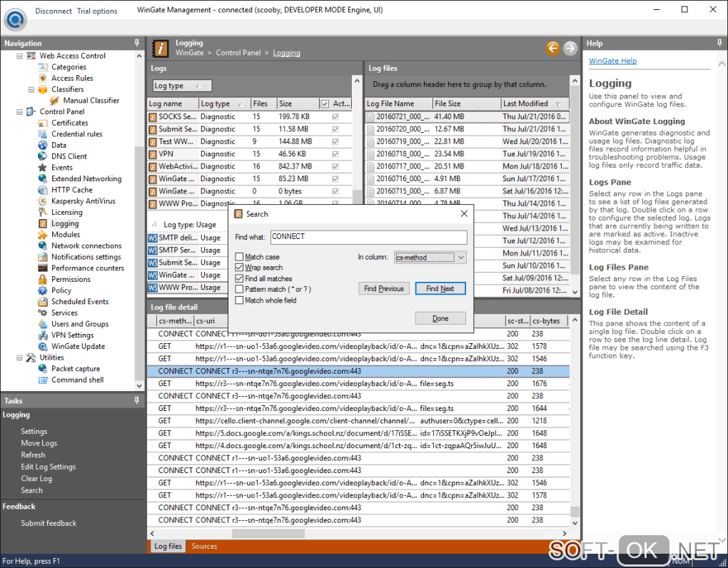
Task: Click the Users and Groups icon
Action: [43, 323]
